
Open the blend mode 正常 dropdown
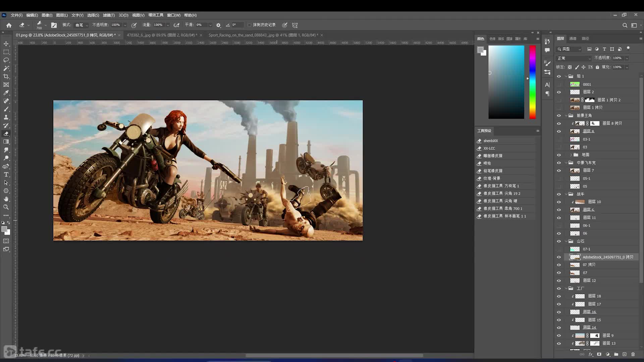coord(574,58)
